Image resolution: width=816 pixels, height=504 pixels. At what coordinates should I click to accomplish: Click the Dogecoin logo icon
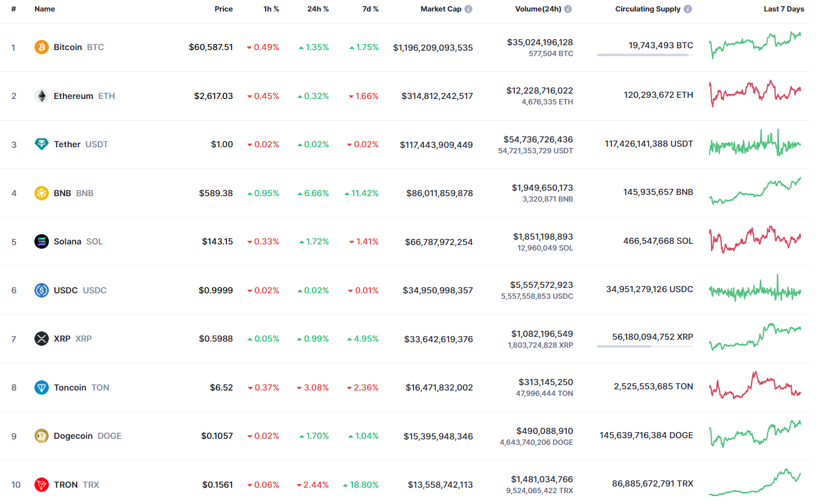tap(41, 436)
